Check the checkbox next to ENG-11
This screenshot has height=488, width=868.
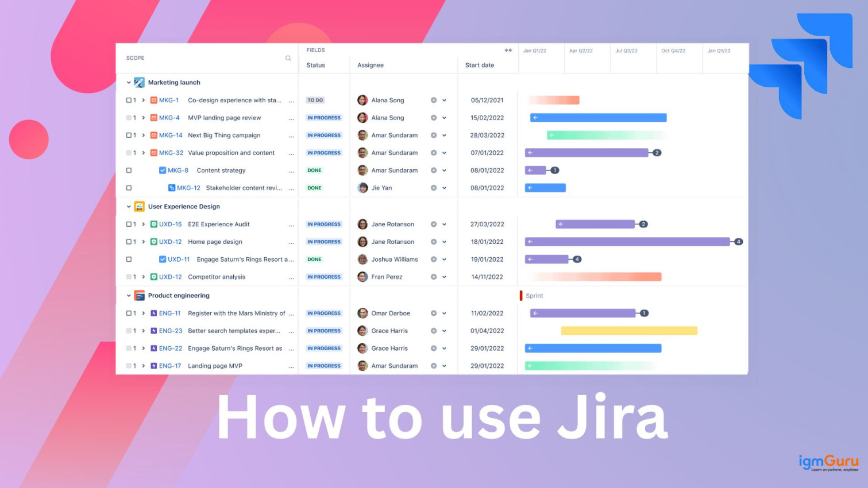click(x=129, y=313)
